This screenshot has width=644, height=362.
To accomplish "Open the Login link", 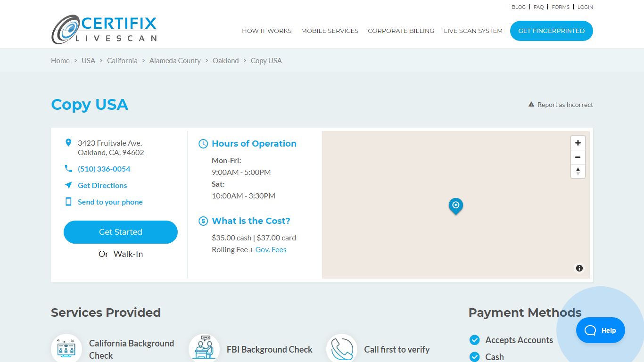I will click(x=585, y=7).
